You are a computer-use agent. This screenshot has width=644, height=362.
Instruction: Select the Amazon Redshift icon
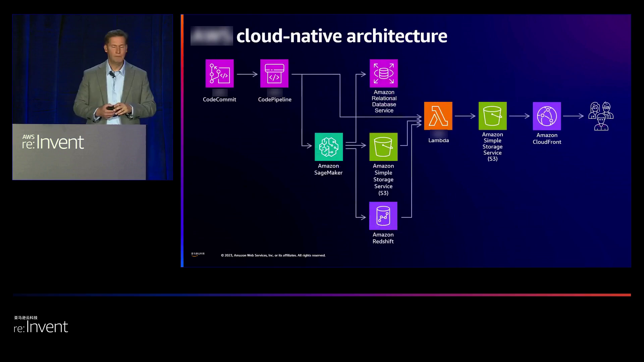[x=383, y=216]
